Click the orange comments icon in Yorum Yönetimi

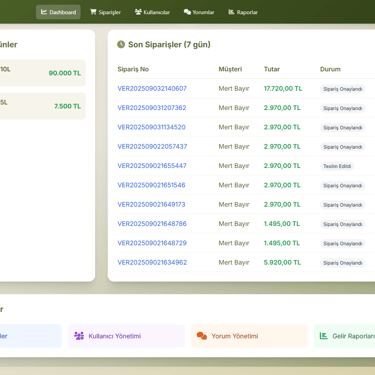[x=202, y=336]
